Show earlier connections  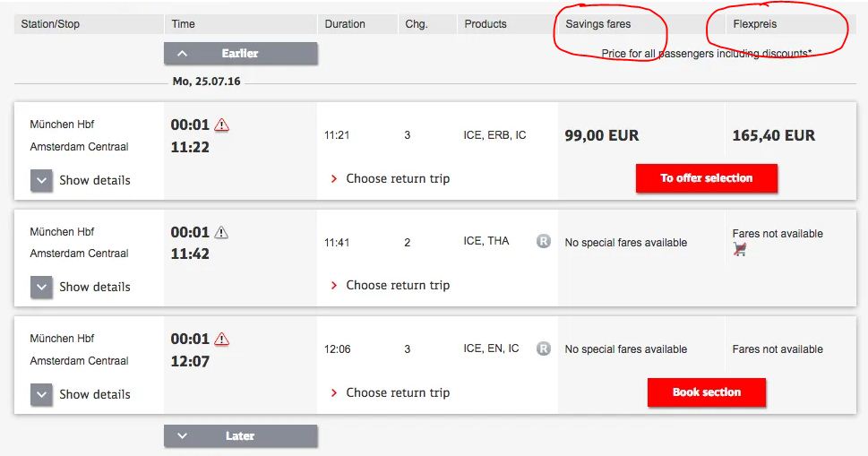240,54
